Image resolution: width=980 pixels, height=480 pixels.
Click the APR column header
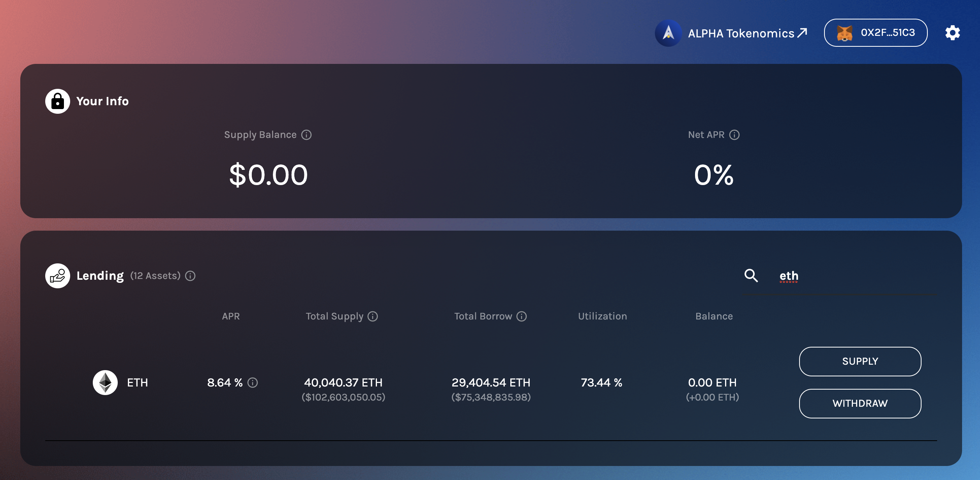(x=231, y=316)
